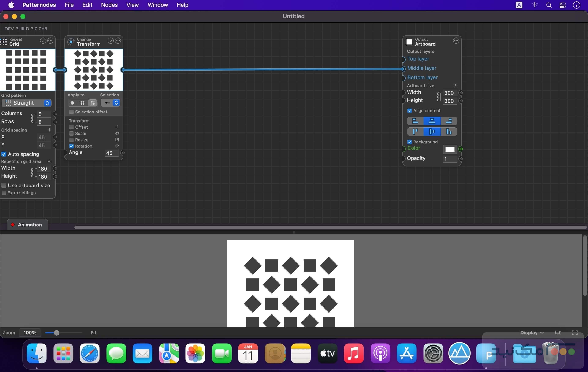Open Artboard node's ellipsis options icon
This screenshot has height=372, width=588.
(456, 41)
